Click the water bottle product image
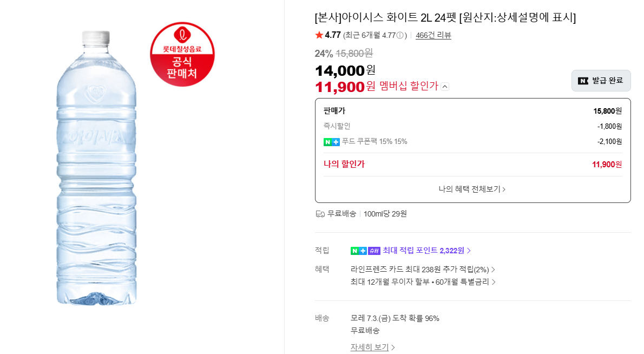The image size is (644, 354). pyautogui.click(x=96, y=168)
